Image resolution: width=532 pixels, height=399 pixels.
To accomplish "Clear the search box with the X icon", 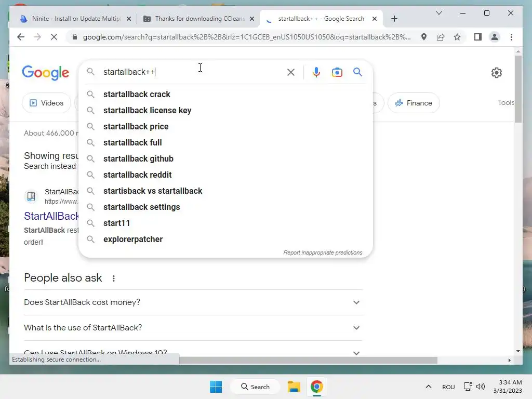I will 291,72.
